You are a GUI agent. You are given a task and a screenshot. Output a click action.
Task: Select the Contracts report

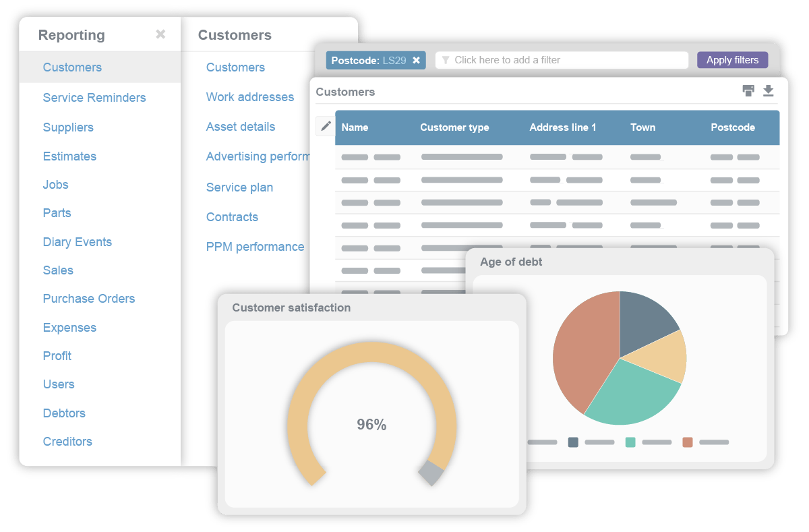pyautogui.click(x=232, y=216)
